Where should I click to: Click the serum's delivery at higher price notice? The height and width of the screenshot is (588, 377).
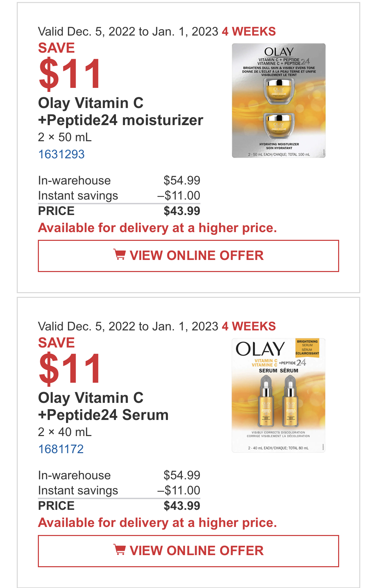(158, 523)
